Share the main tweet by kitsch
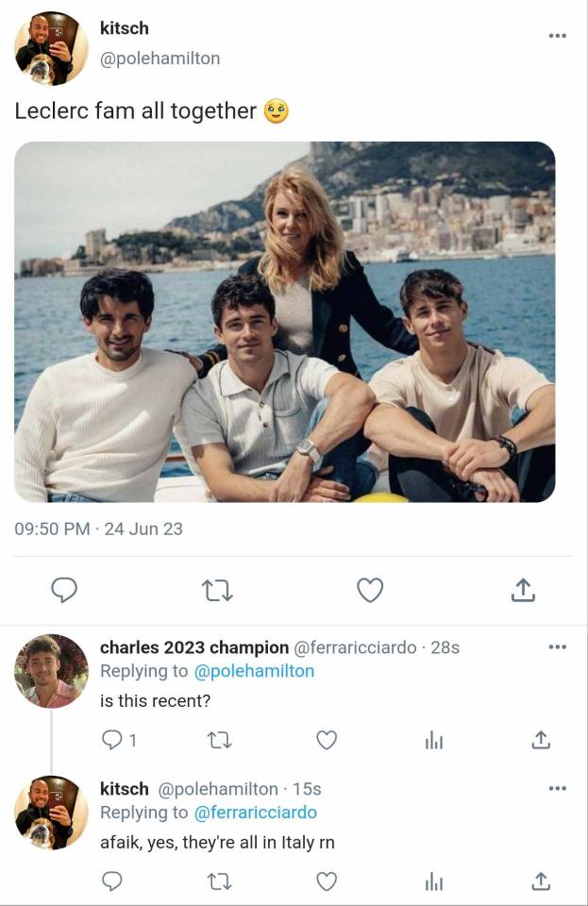588x906 pixels. (x=523, y=591)
